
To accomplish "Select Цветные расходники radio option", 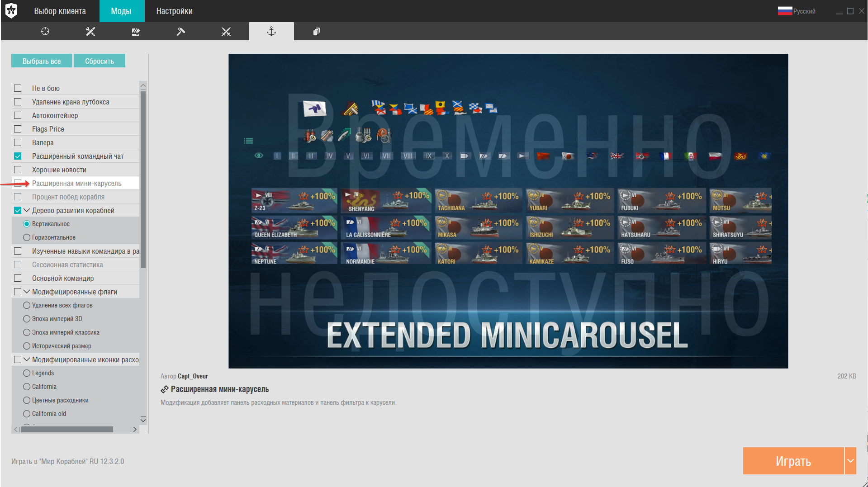I will coord(27,400).
